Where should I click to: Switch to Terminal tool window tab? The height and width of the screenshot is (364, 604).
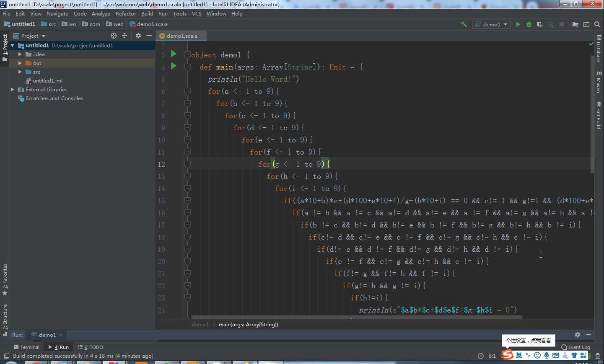click(x=26, y=347)
